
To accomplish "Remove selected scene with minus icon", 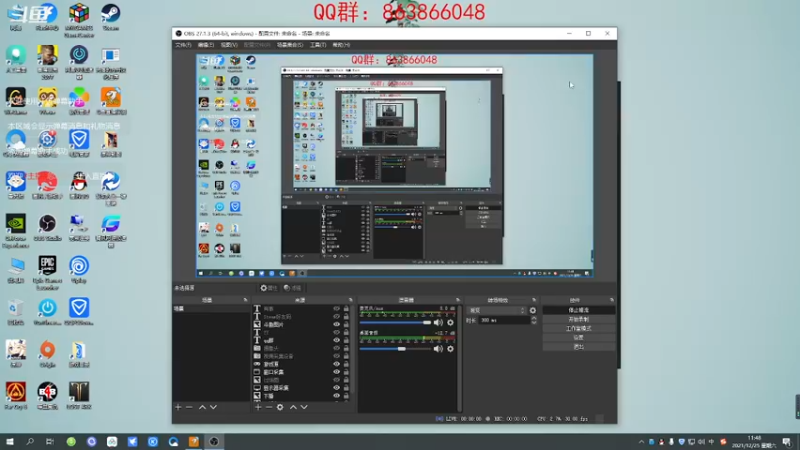I will point(189,407).
